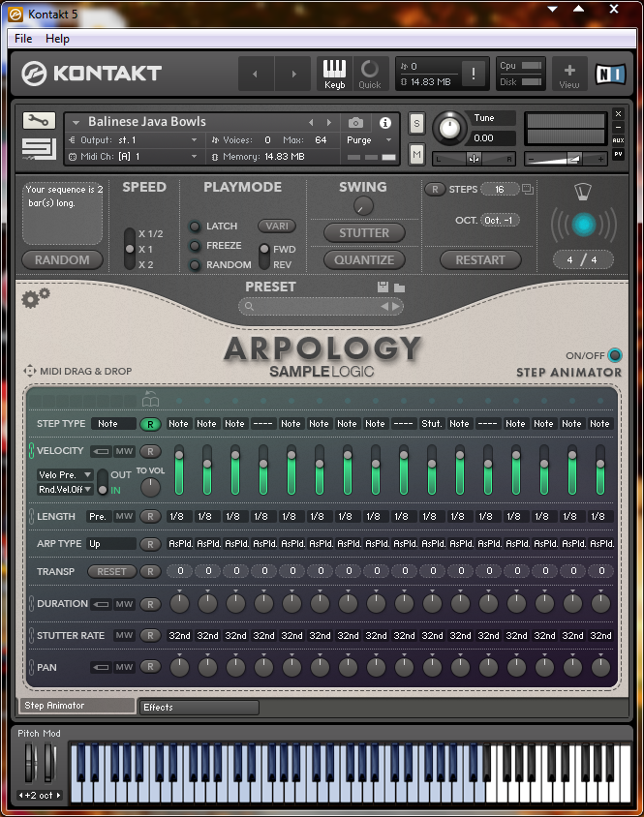Go to previous instrument in top toolbar

(256, 74)
